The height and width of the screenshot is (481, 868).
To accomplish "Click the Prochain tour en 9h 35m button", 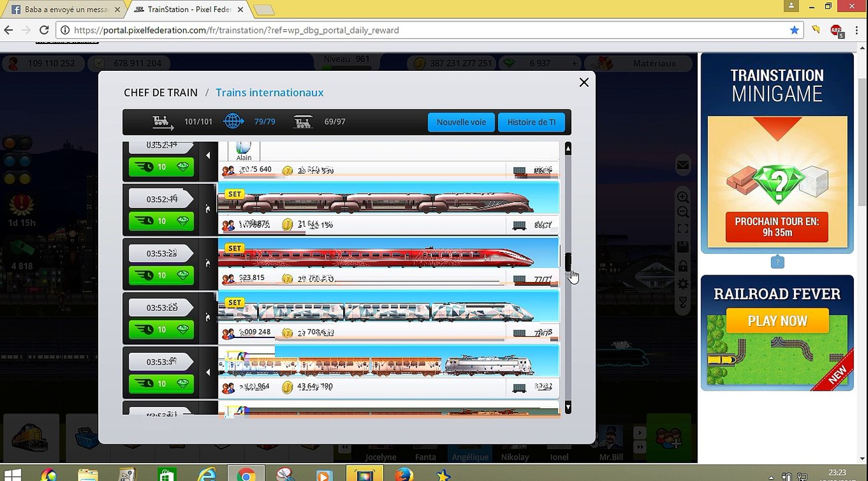I will coord(777,227).
